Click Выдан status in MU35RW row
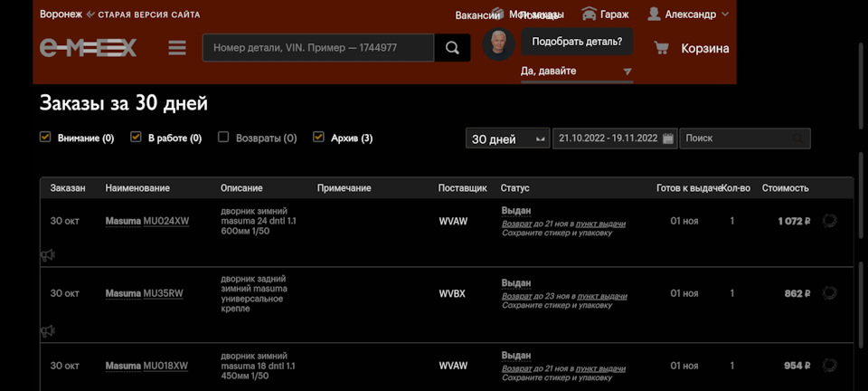The height and width of the screenshot is (391, 868). pos(516,283)
